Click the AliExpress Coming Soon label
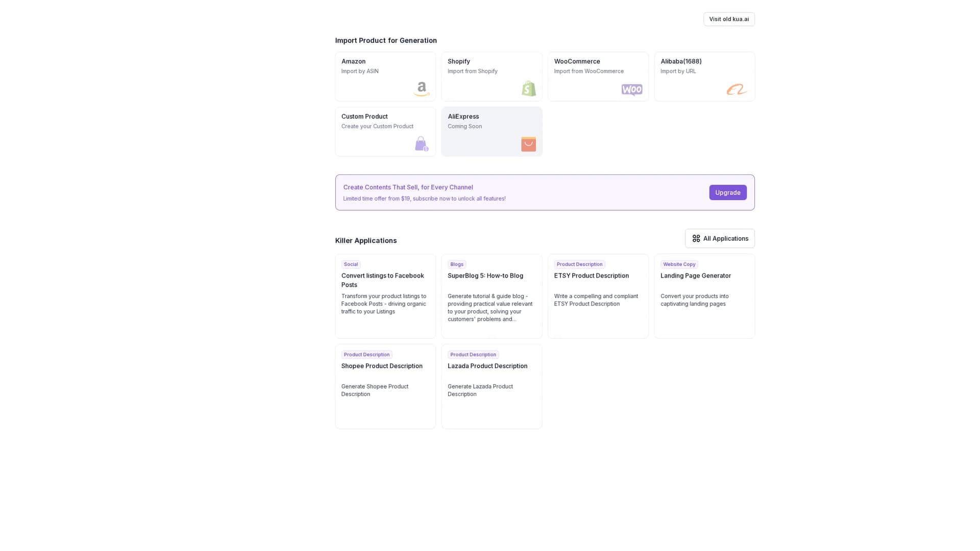This screenshot has height=551, width=980. [x=464, y=126]
